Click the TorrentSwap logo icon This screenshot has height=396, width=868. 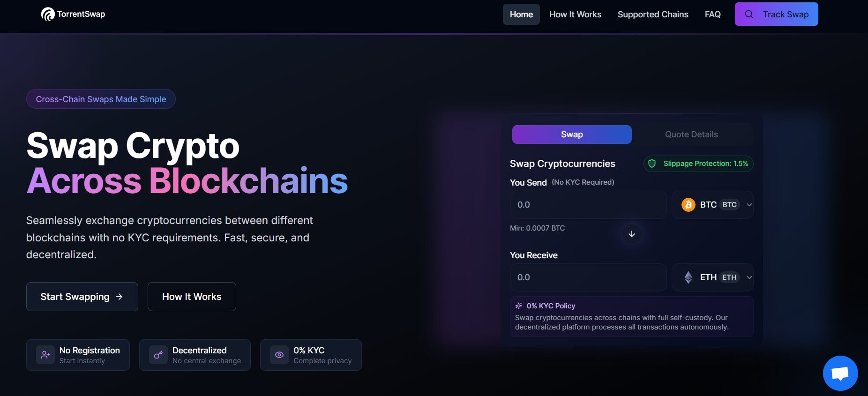[x=47, y=14]
